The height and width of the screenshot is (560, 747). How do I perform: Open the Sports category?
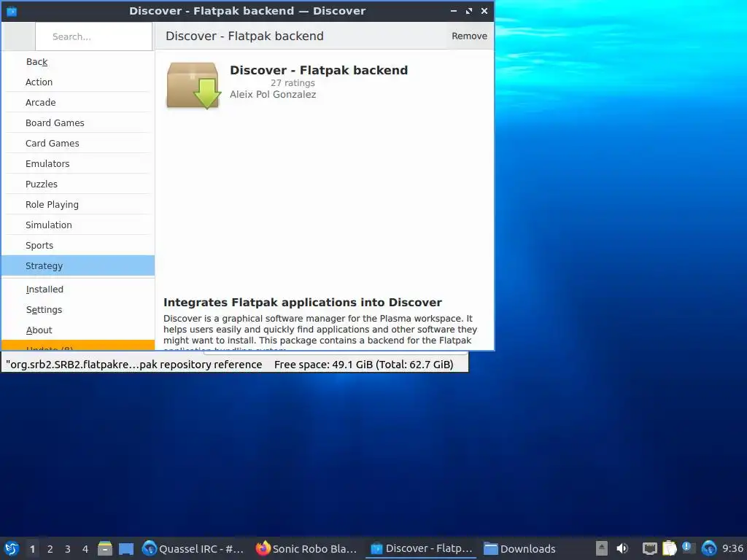(79, 246)
